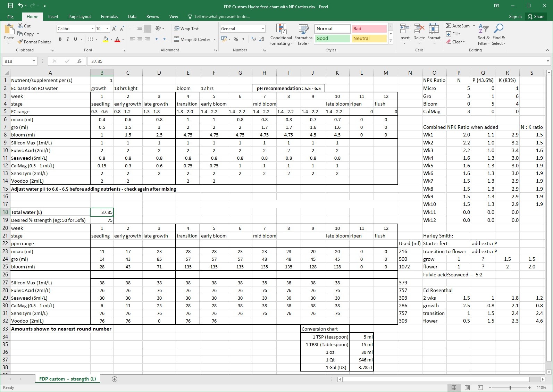This screenshot has width=553, height=392.
Task: Open the Page Layout ribbon tab
Action: [x=79, y=17]
